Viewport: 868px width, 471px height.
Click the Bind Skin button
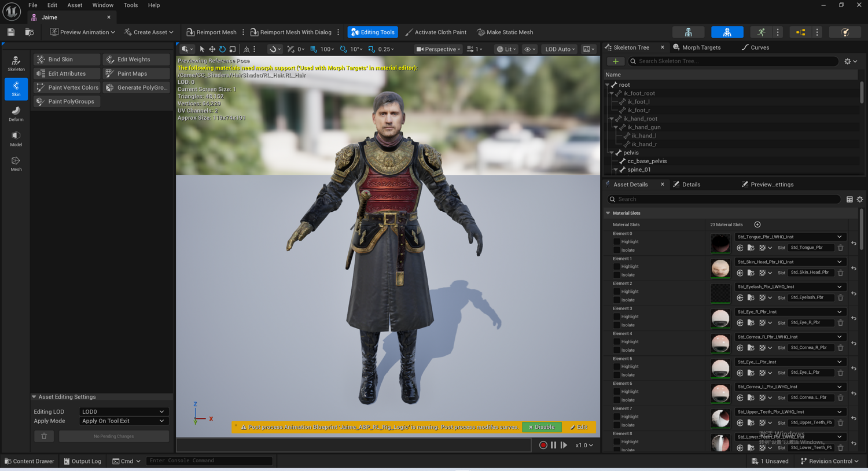67,60
